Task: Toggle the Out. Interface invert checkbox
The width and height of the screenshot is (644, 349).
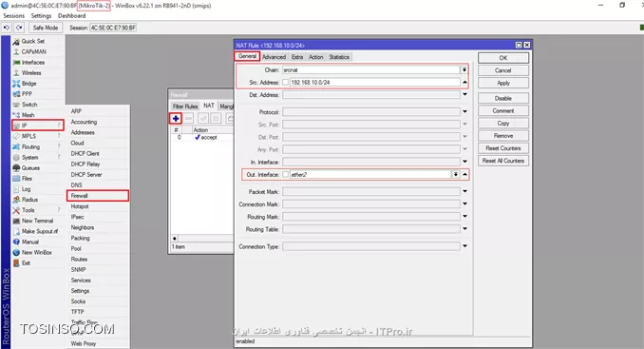Action: click(285, 175)
